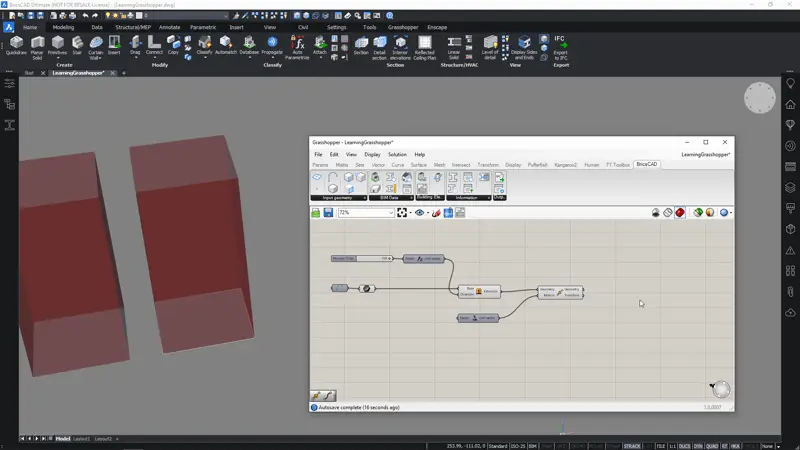This screenshot has width=800, height=450.
Task: Switch to the Start document tab
Action: pyautogui.click(x=29, y=73)
